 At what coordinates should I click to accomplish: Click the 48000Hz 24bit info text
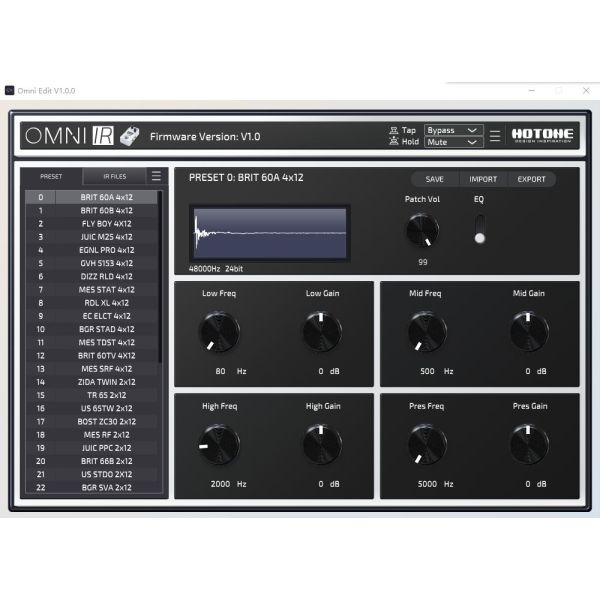pyautogui.click(x=216, y=269)
